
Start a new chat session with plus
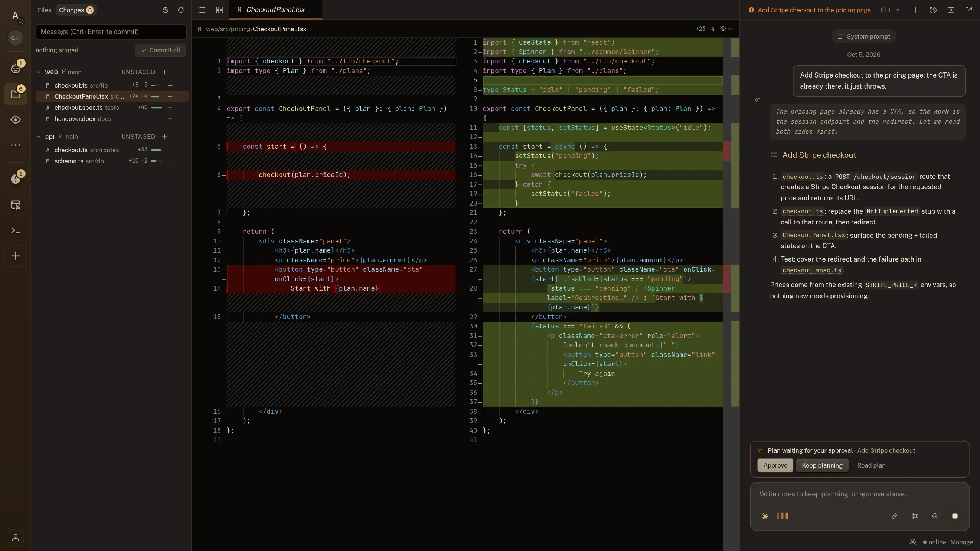915,10
